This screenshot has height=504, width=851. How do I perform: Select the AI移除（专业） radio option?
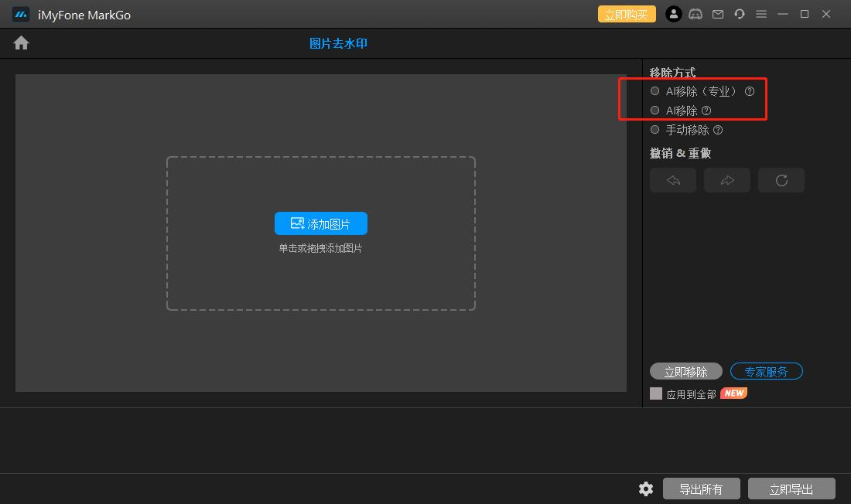click(655, 91)
